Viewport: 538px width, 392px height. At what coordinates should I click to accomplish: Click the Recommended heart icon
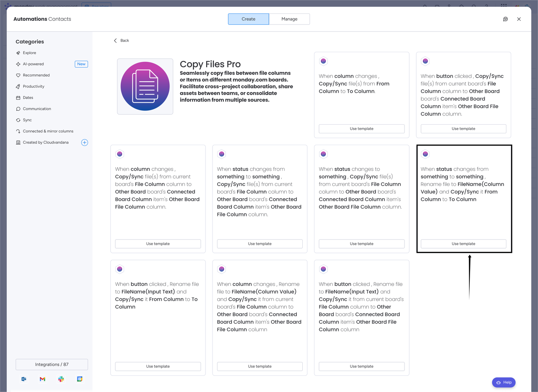click(x=18, y=75)
